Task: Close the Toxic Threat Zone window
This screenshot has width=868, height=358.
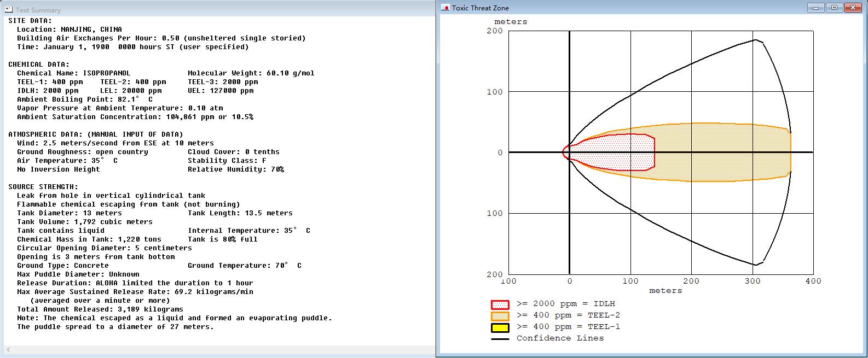Action: coord(853,8)
